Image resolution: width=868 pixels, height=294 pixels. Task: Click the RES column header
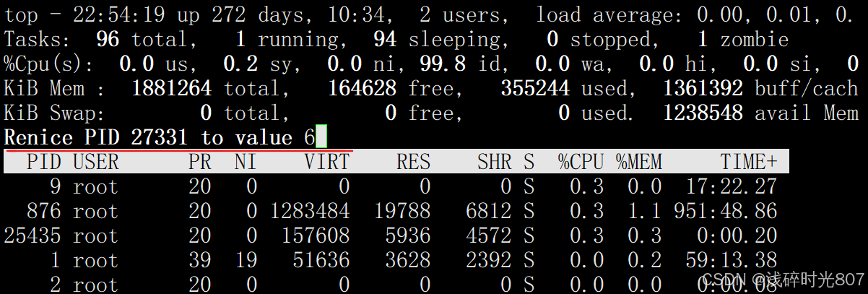413,162
